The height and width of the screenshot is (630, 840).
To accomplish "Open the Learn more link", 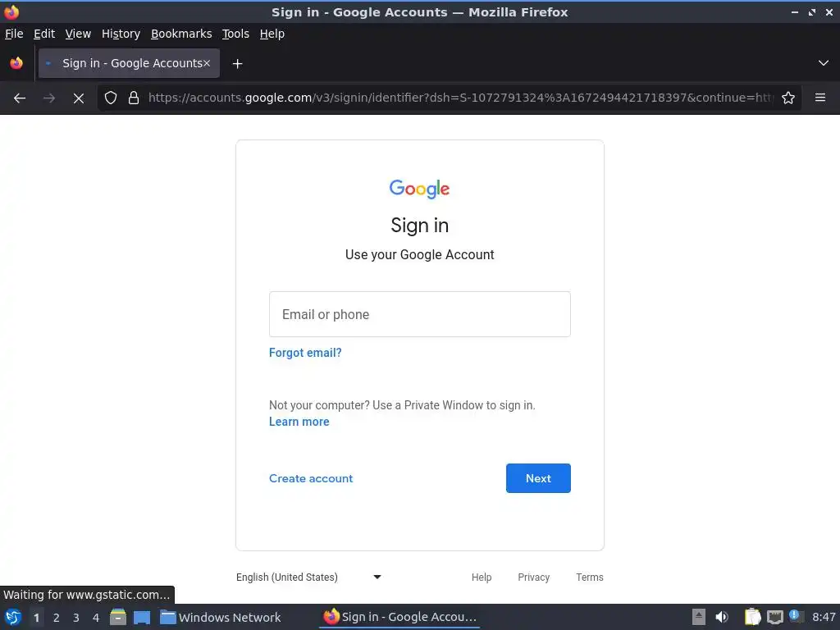I will click(x=299, y=422).
